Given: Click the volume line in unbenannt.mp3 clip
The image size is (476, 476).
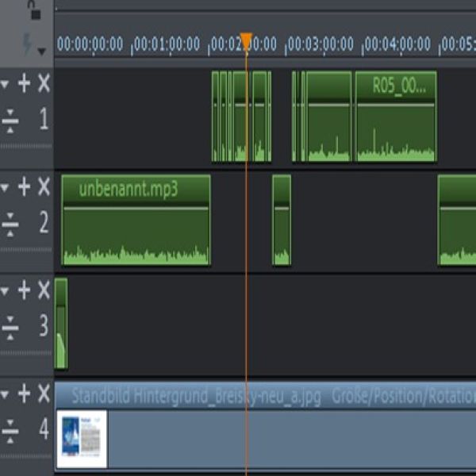Looking at the screenshot, I should coord(135,209).
